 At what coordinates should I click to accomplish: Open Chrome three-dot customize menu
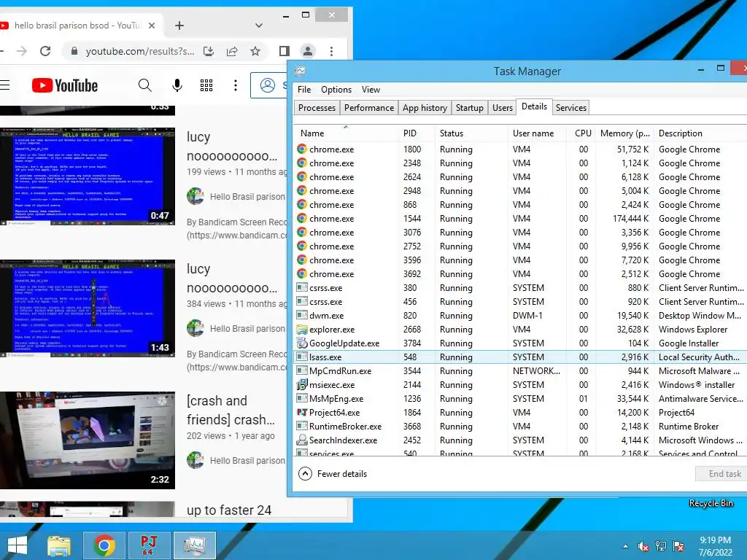tap(332, 51)
